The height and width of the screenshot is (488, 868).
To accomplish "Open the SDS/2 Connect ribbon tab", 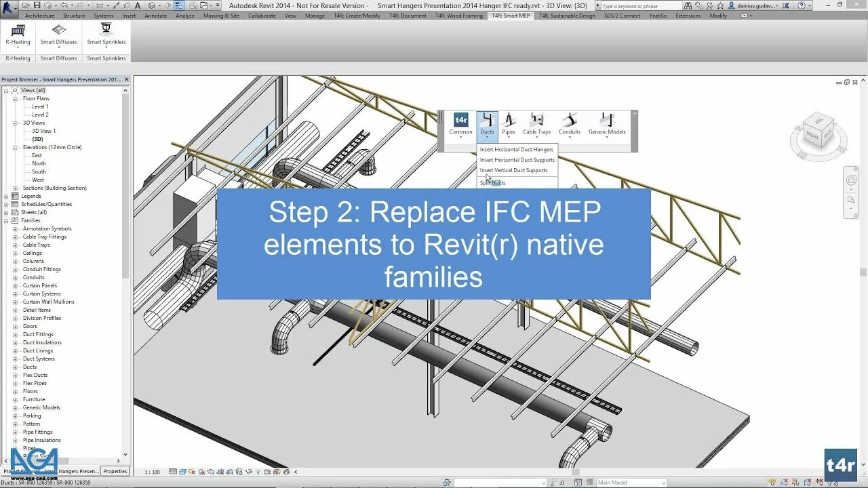I will (622, 15).
